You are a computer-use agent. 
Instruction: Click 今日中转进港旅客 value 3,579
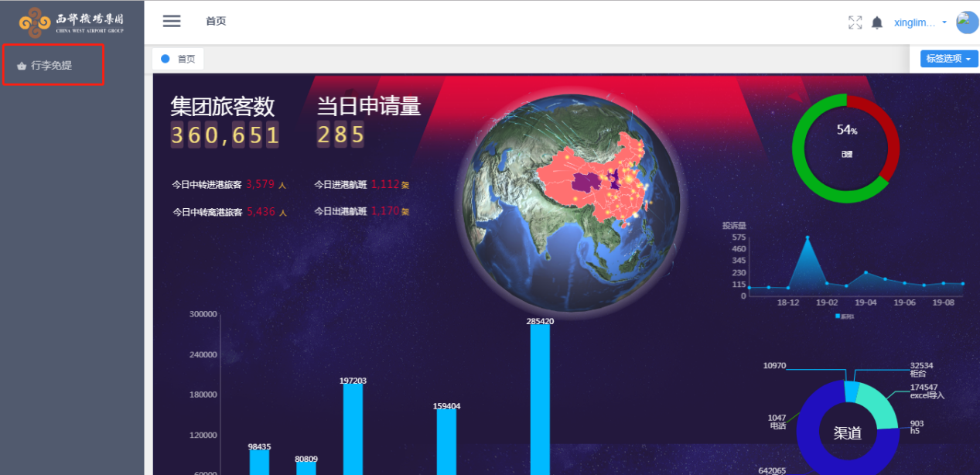(x=261, y=184)
